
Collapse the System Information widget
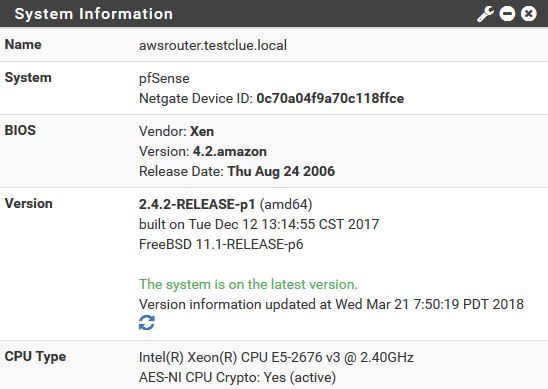(507, 14)
